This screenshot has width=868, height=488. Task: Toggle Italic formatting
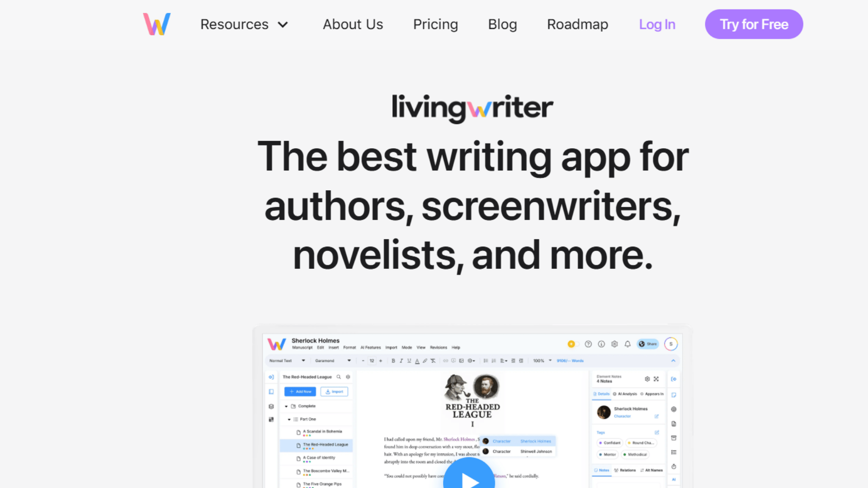pos(401,361)
